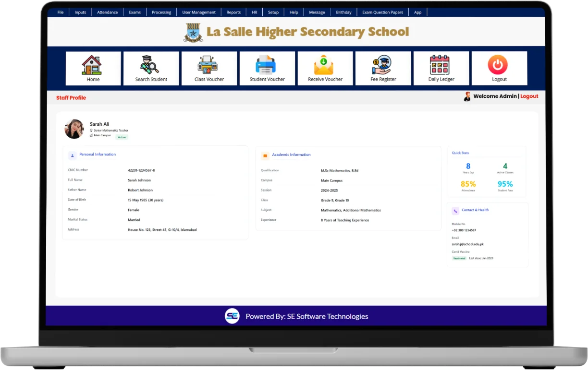588x370 pixels.
Task: Click the Active status badge
Action: pos(122,137)
